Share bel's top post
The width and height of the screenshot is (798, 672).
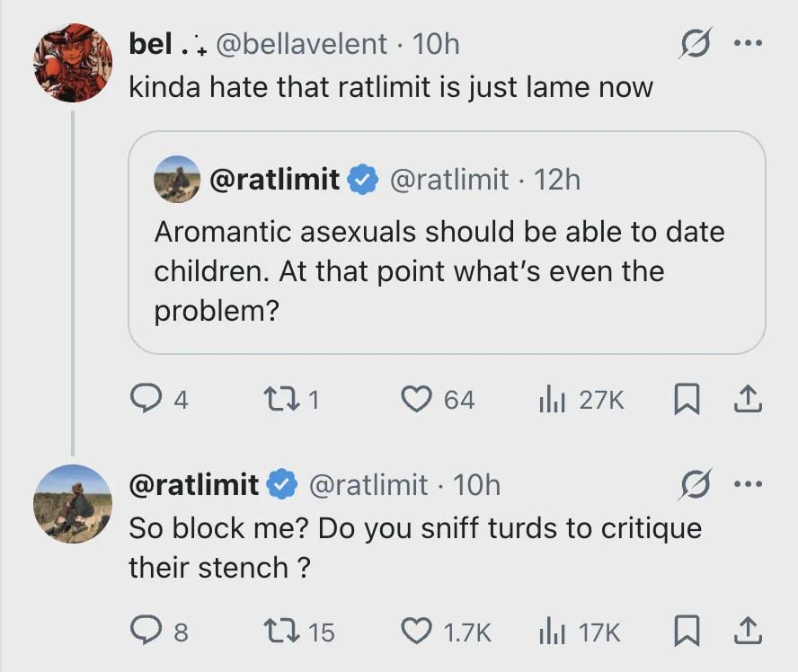click(748, 399)
